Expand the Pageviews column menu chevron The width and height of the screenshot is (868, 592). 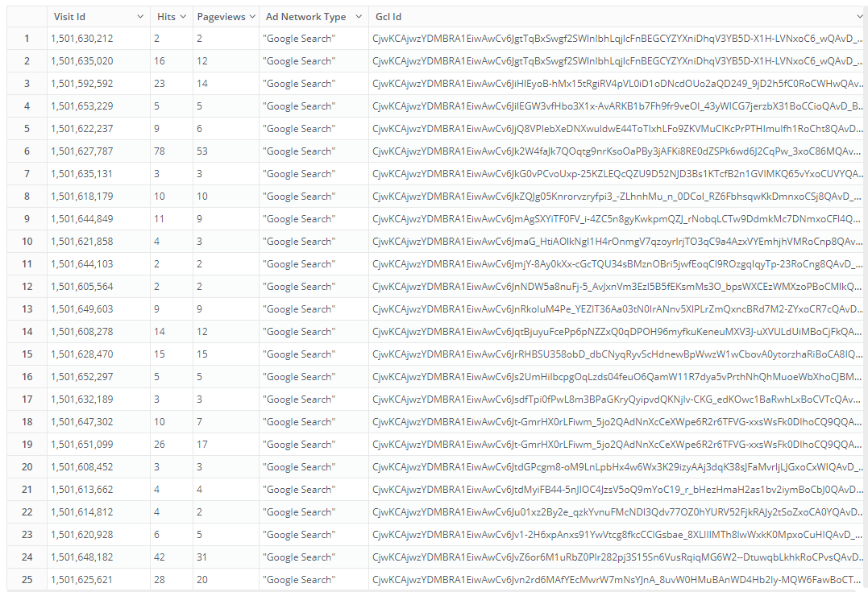click(x=250, y=17)
